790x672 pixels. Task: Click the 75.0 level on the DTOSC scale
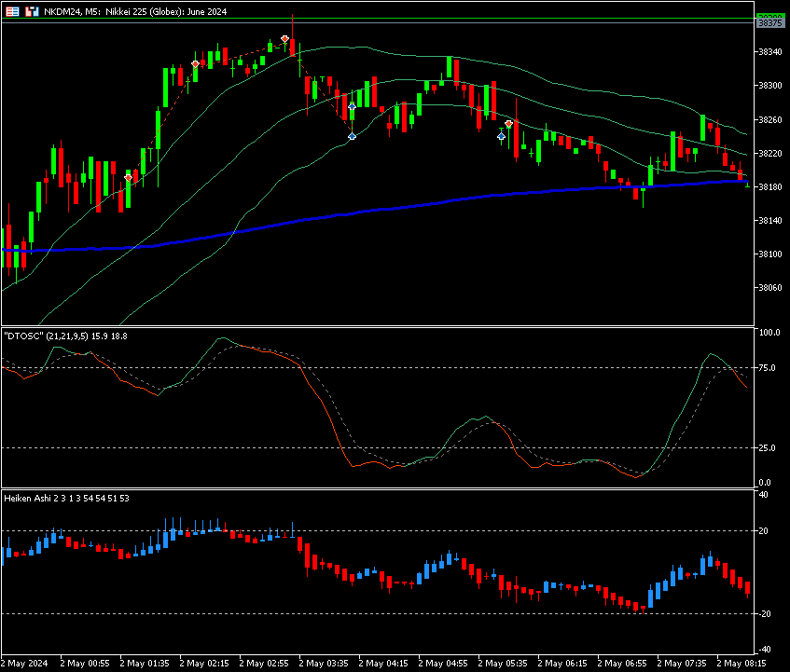point(768,368)
